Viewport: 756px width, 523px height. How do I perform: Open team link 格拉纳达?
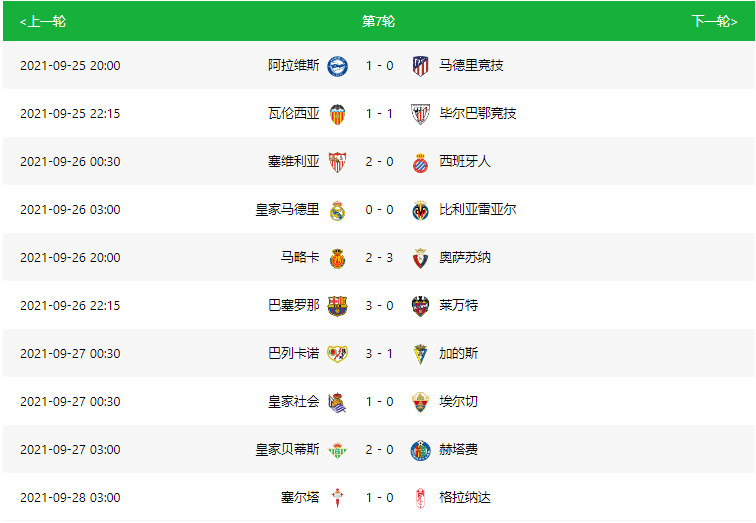pos(465,497)
